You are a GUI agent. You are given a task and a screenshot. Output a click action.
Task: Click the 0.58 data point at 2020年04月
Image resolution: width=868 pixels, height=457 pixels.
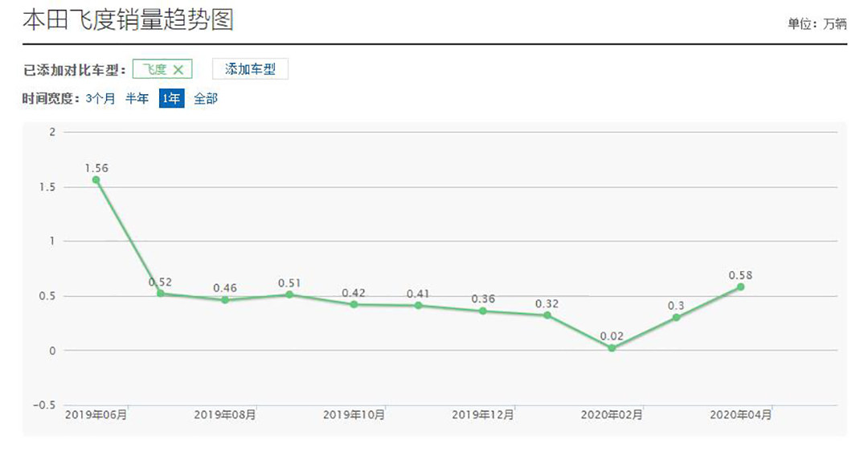point(740,286)
